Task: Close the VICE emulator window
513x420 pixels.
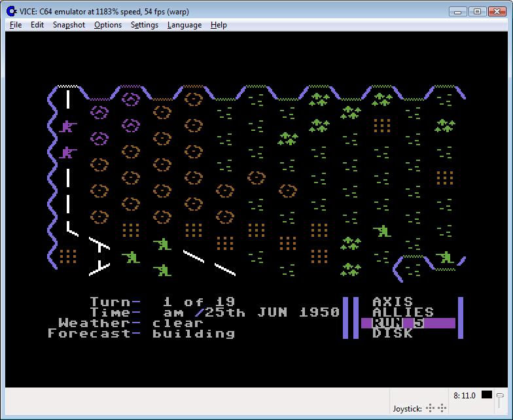Action: tap(497, 12)
